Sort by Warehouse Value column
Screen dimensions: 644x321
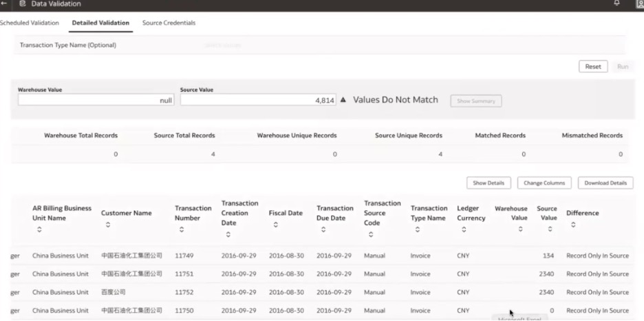[520, 229]
